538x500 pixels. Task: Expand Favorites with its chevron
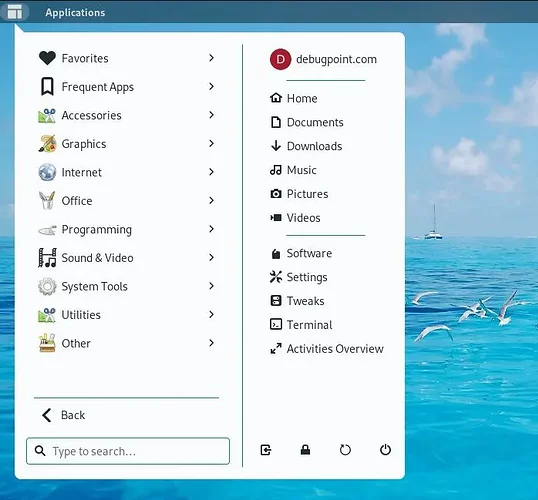point(211,58)
